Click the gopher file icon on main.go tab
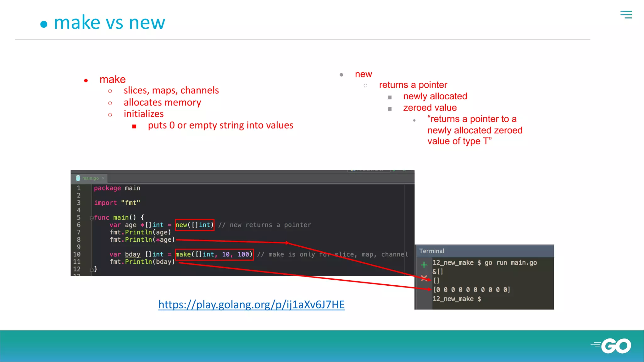 click(78, 178)
